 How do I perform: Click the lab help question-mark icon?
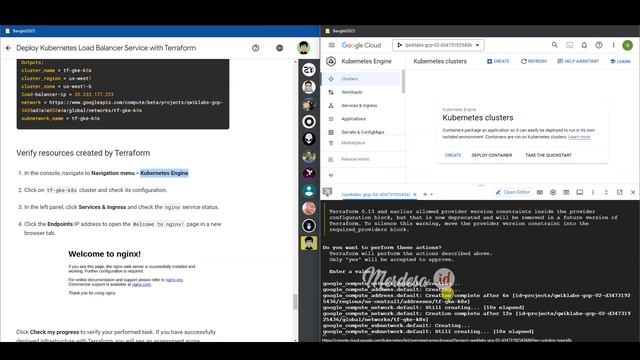(256, 48)
